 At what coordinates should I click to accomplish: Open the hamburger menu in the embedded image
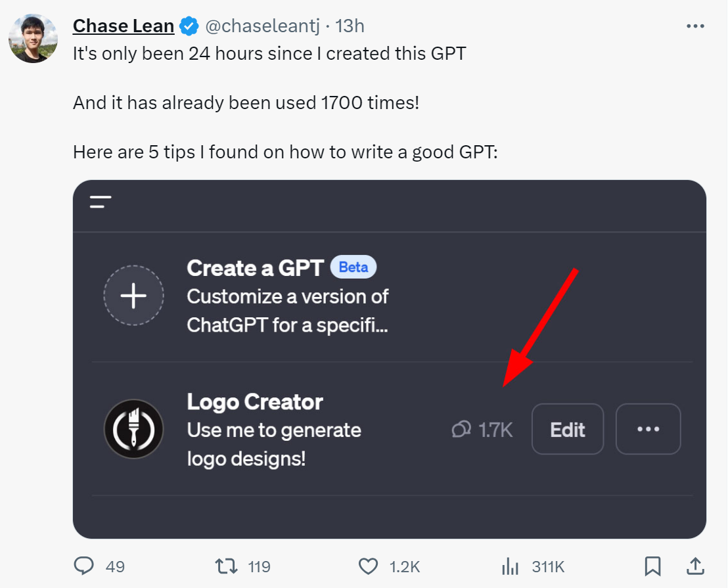[101, 202]
